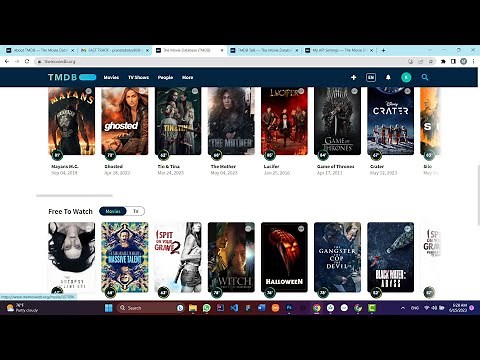Open the Lucifer poster

pyautogui.click(x=284, y=121)
